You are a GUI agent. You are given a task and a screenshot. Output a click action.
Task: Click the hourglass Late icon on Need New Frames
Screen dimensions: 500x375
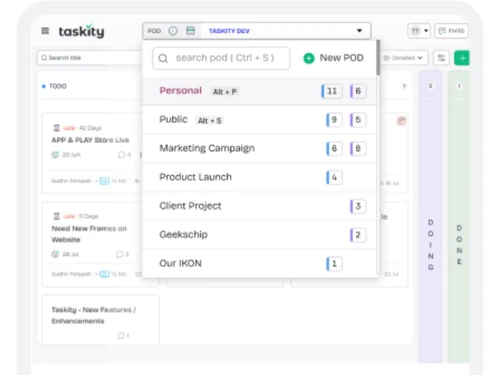56,216
